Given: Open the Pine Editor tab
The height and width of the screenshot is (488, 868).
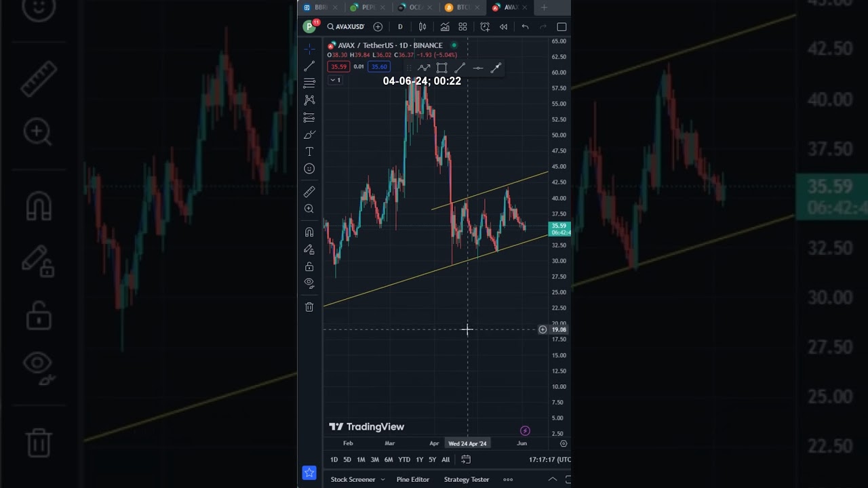Looking at the screenshot, I should tap(413, 479).
